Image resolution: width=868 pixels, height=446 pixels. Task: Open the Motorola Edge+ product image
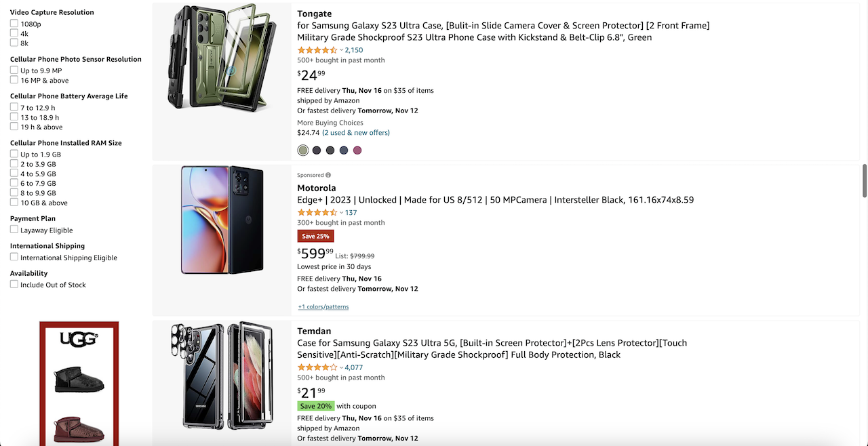pyautogui.click(x=222, y=220)
